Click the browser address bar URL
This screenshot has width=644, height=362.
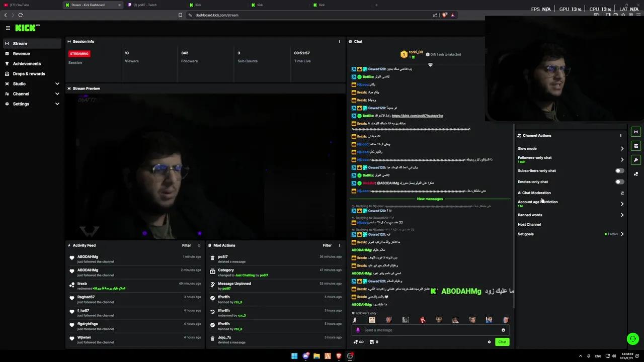coord(217,15)
